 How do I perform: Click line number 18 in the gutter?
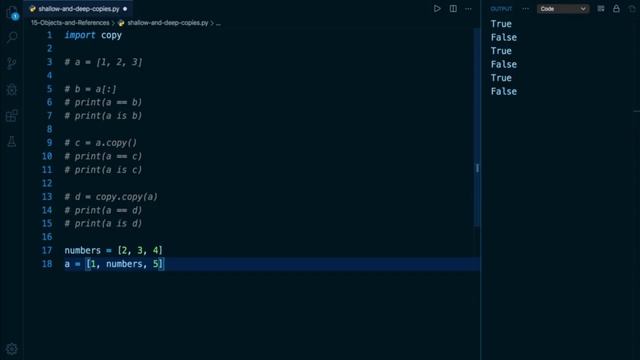coord(47,264)
